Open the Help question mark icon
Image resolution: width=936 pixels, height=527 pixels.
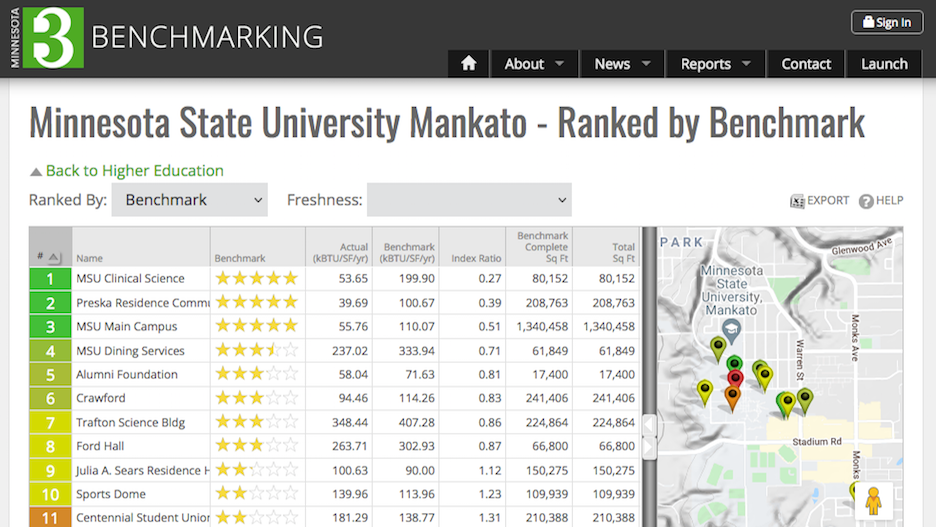click(866, 201)
